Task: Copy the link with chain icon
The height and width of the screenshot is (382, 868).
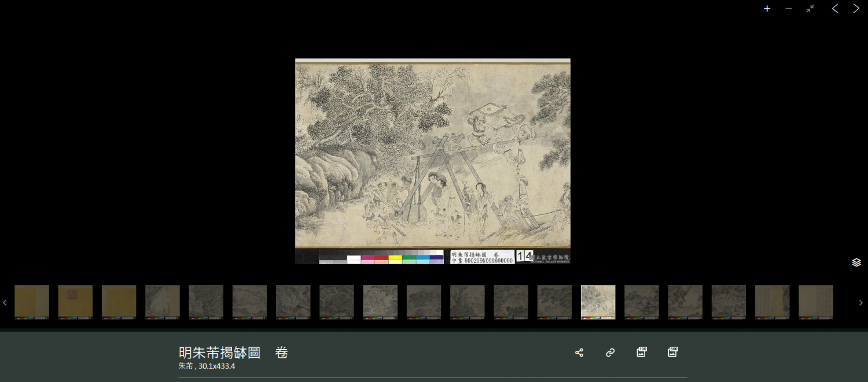Action: coord(610,353)
